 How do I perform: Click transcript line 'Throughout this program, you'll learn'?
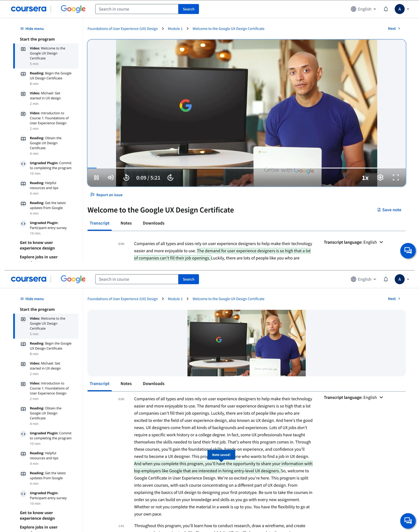tap(220, 526)
